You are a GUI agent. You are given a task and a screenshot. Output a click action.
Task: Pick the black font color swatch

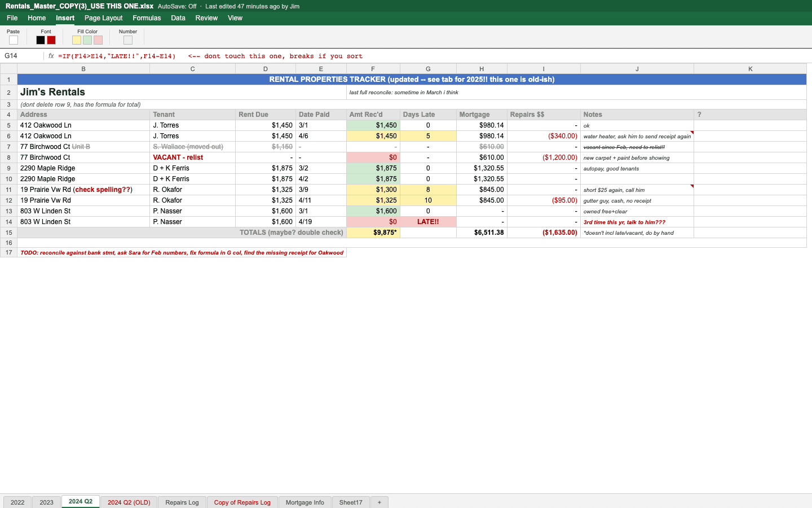(41, 40)
